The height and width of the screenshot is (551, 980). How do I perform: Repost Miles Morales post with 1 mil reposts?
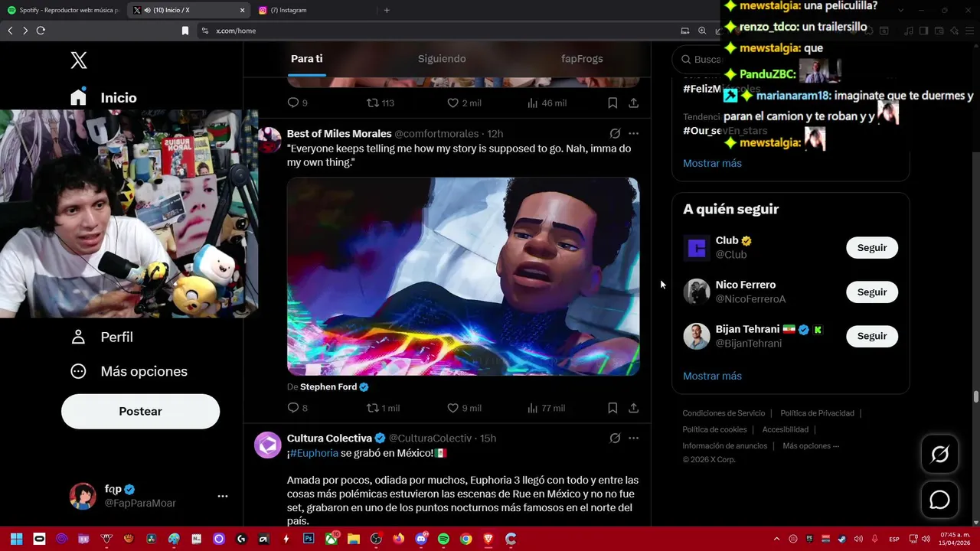(x=383, y=408)
